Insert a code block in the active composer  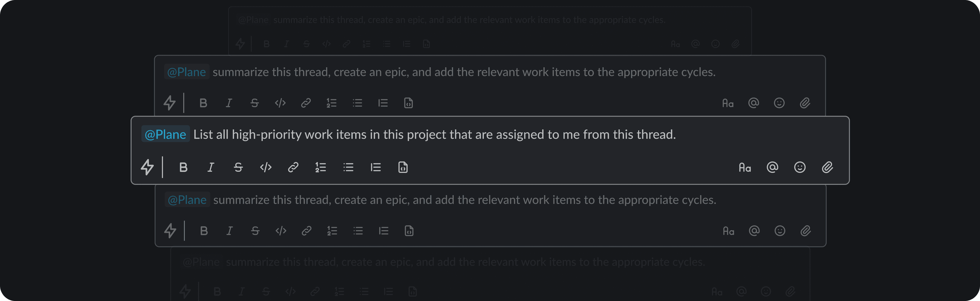pos(265,167)
